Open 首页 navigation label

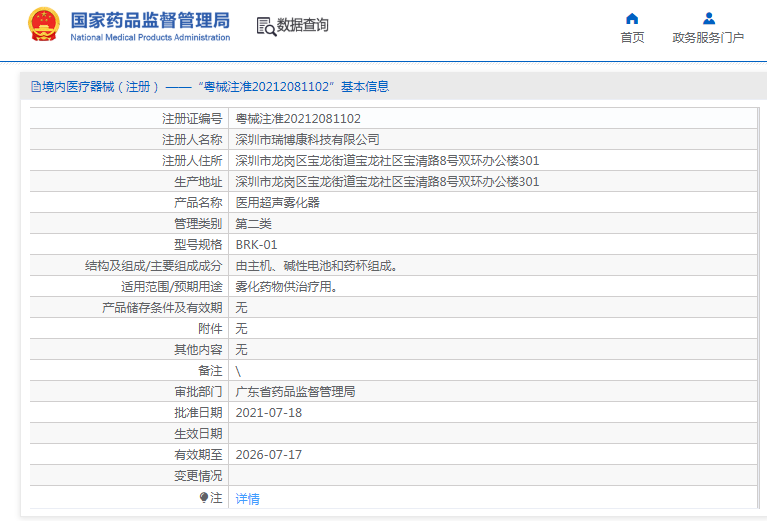632,38
